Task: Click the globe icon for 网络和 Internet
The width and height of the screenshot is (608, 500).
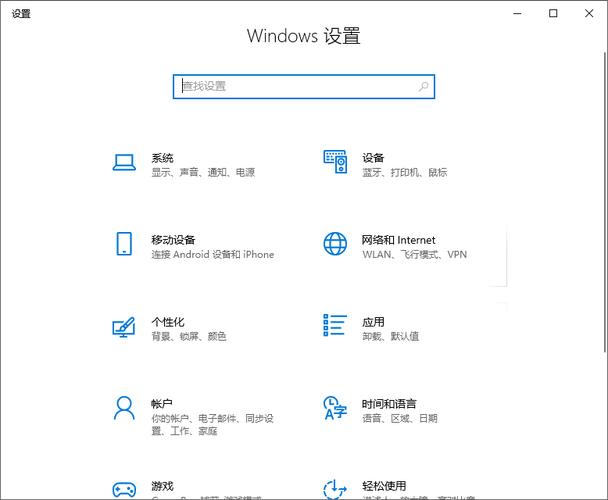Action: click(x=335, y=245)
